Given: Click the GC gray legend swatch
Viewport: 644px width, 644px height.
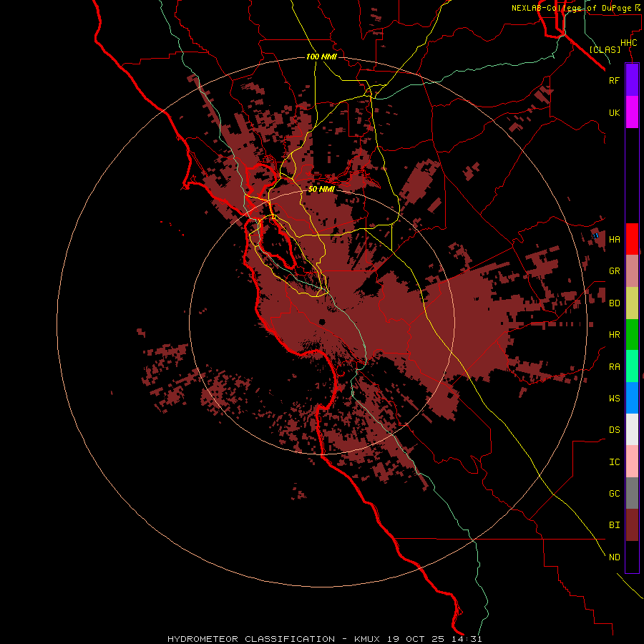Looking at the screenshot, I should (632, 493).
